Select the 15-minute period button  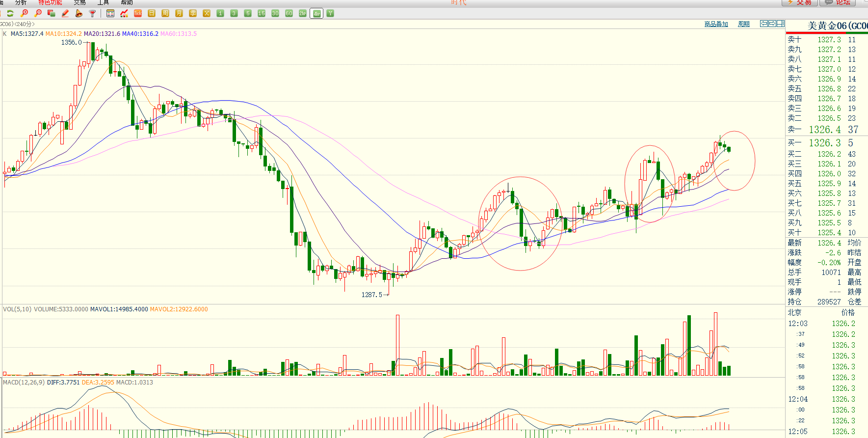pos(262,13)
